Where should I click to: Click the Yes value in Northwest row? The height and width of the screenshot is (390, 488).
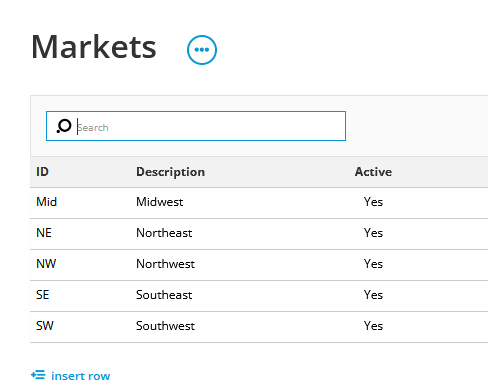pyautogui.click(x=373, y=264)
